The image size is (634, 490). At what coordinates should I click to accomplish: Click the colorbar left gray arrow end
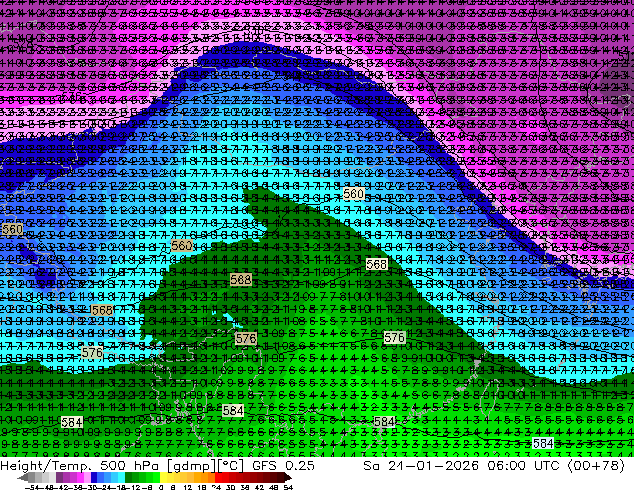point(22,477)
